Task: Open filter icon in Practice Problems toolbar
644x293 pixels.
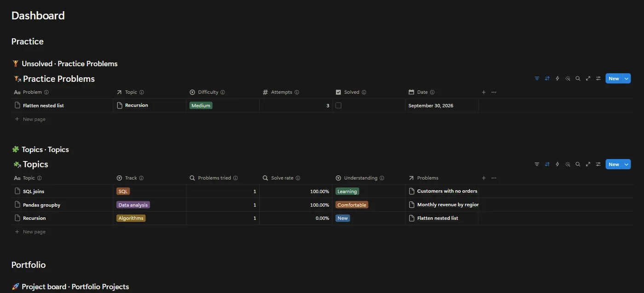Action: (x=537, y=79)
